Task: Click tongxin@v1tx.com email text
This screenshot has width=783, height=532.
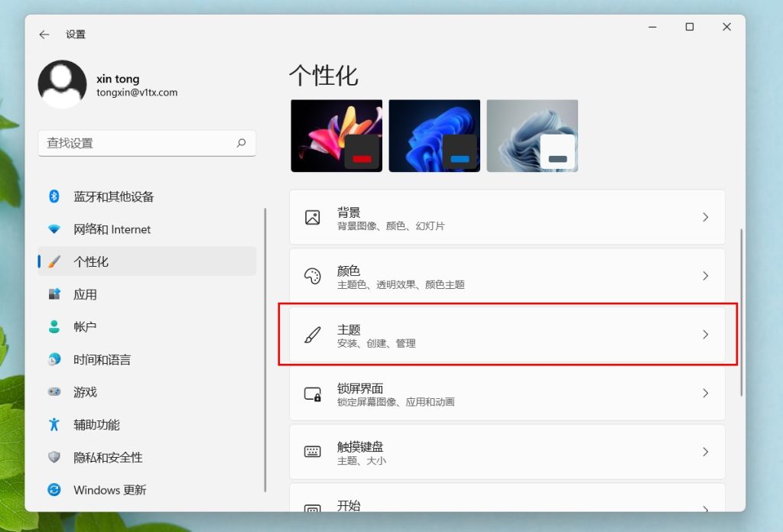Action: coord(137,92)
